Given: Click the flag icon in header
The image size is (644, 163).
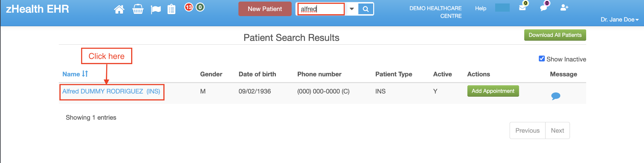Looking at the screenshot, I should tap(155, 10).
